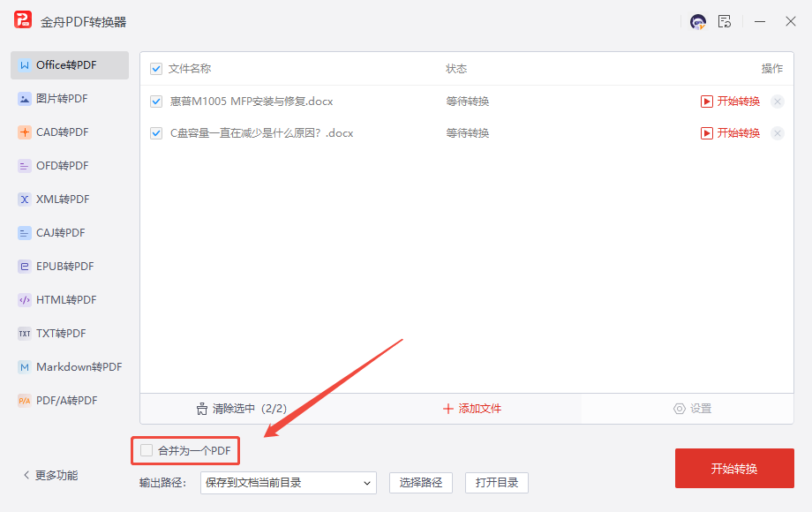Uncheck 惠普M1005 MFP安装与修复.docx checkbox
812x512 pixels.
pyautogui.click(x=156, y=102)
